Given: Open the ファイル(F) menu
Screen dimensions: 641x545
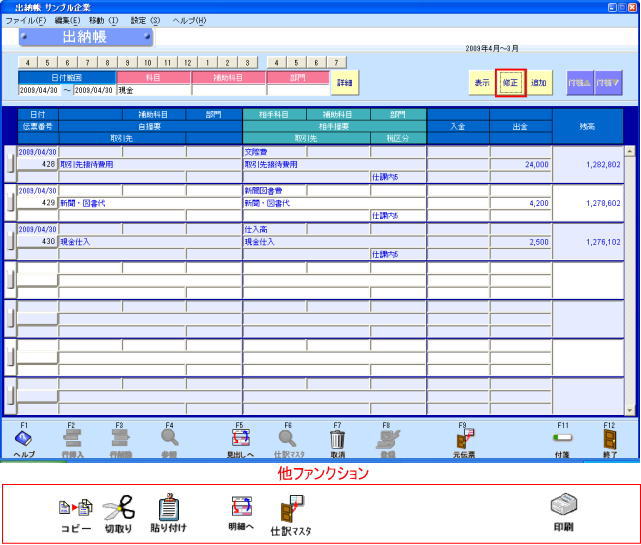Looking at the screenshot, I should coord(25,20).
